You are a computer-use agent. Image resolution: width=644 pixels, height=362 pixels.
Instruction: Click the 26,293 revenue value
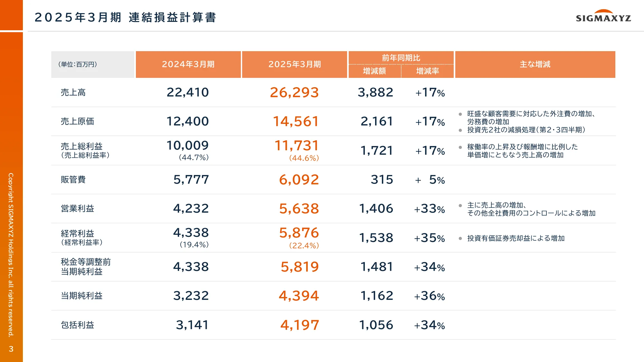pos(294,93)
